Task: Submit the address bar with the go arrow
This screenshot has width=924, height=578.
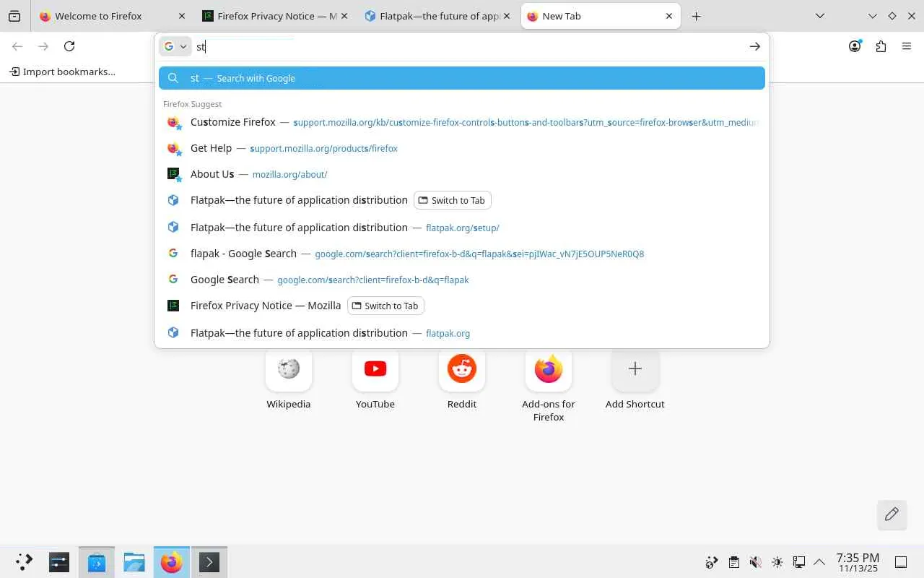Action: pos(754,46)
